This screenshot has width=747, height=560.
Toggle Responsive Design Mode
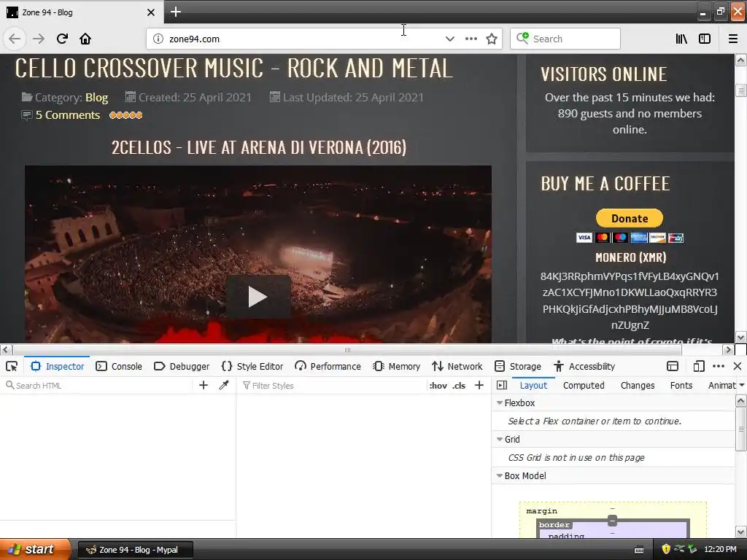click(699, 366)
